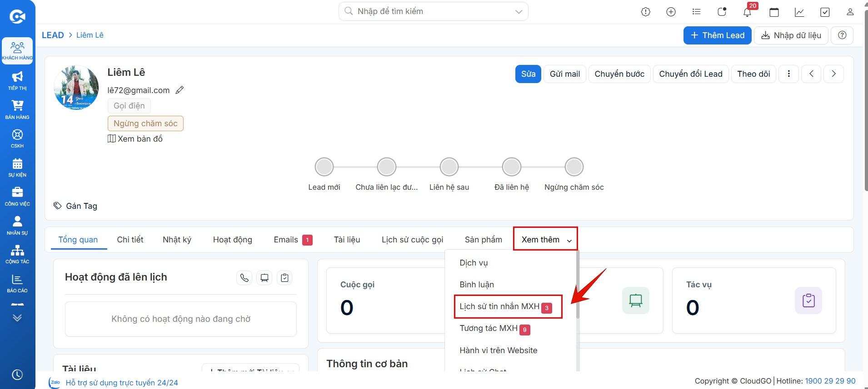Open the Cộng tác module
This screenshot has width=868, height=389.
click(x=17, y=254)
